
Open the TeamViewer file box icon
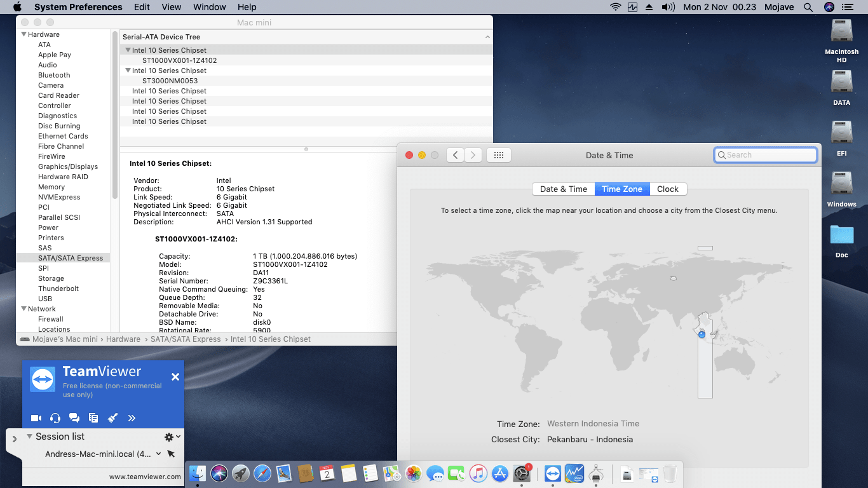pos(93,418)
